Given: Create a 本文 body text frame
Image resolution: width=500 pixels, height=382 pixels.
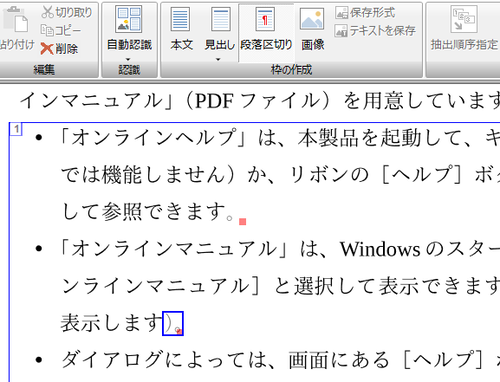Looking at the screenshot, I should [182, 30].
